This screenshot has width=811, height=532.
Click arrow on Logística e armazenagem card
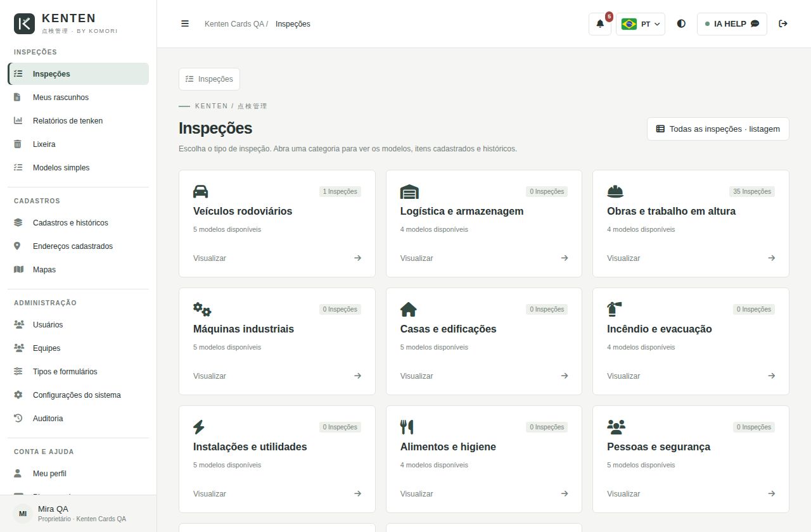[x=565, y=258]
